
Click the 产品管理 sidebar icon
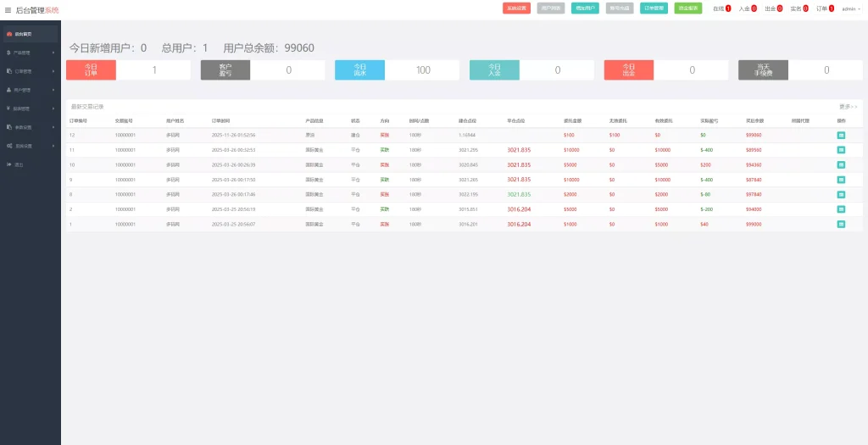click(8, 53)
